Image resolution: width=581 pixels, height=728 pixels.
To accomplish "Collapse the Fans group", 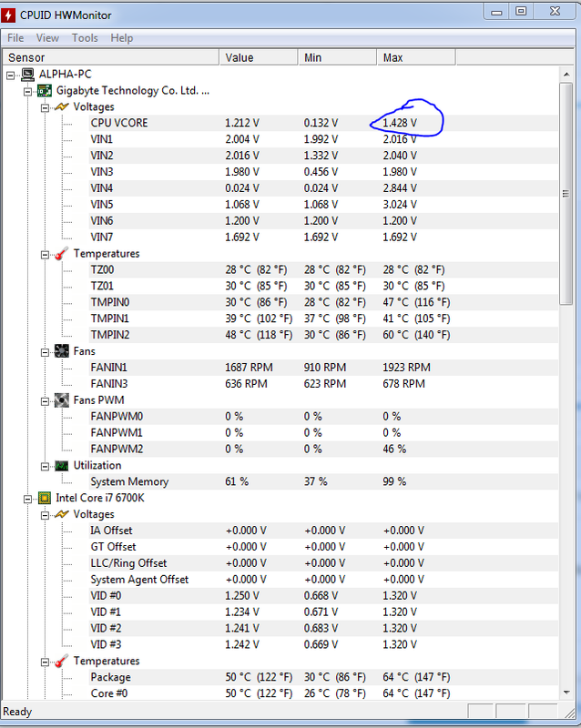I will tap(46, 352).
